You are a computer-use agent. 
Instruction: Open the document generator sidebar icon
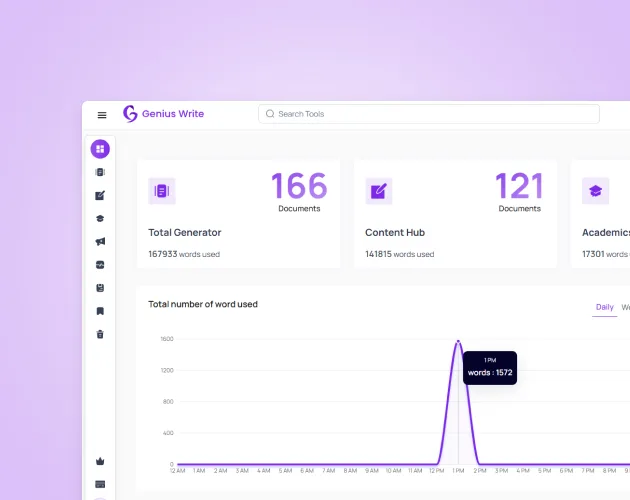click(x=100, y=172)
